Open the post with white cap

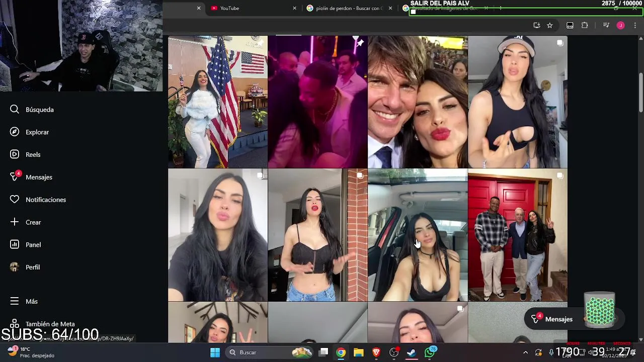pyautogui.click(x=518, y=102)
